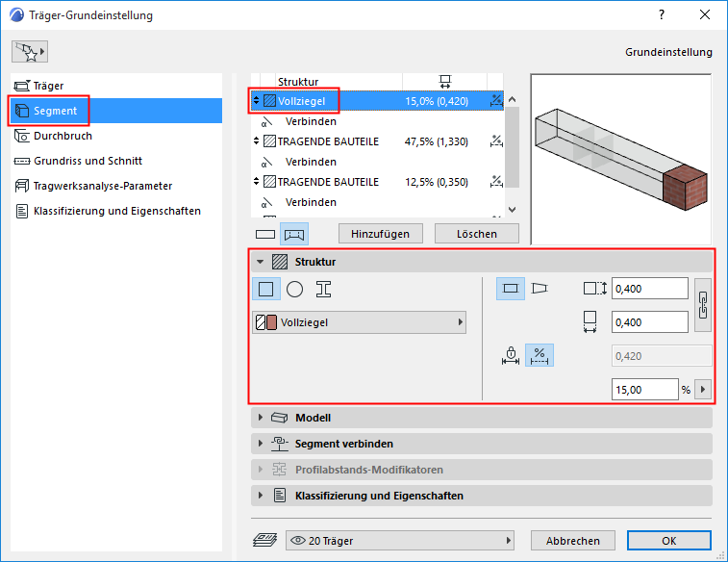The image size is (728, 562).
Task: Expand Klassifizierung und Eigenschaften panel
Action: coord(482,496)
